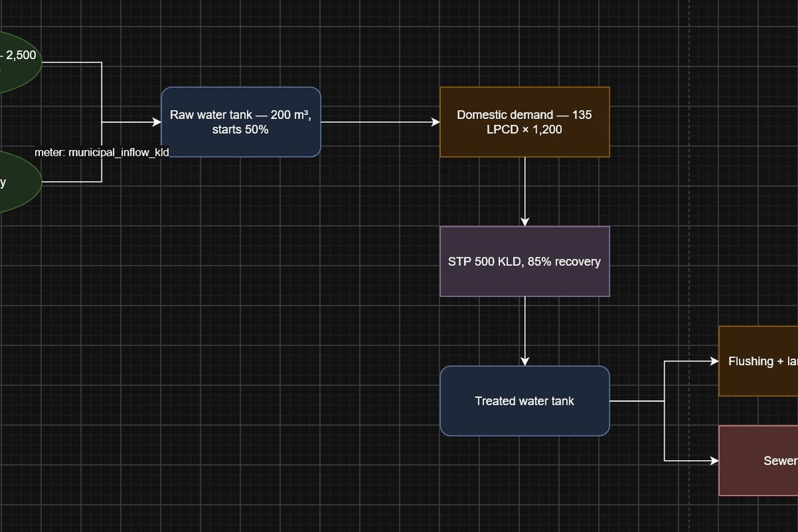Screen dimensions: 798x532
Task: Click the meter: municipal_inflow_kld label
Action: coord(102,152)
